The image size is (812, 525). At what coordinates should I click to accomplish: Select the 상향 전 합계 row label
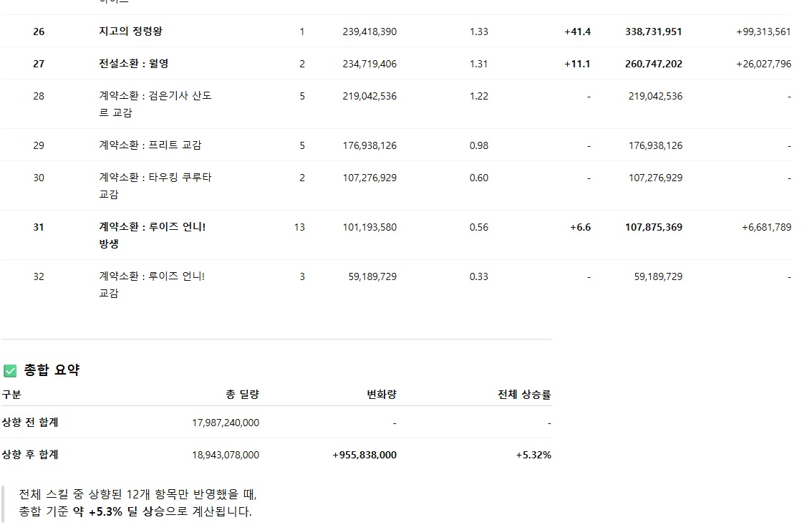[30, 423]
